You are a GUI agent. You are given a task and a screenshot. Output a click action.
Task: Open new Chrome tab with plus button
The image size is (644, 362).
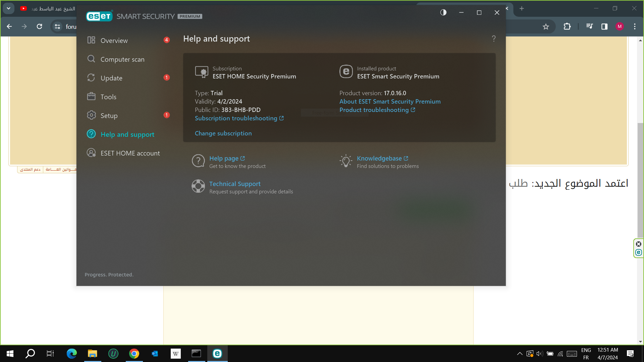(522, 8)
